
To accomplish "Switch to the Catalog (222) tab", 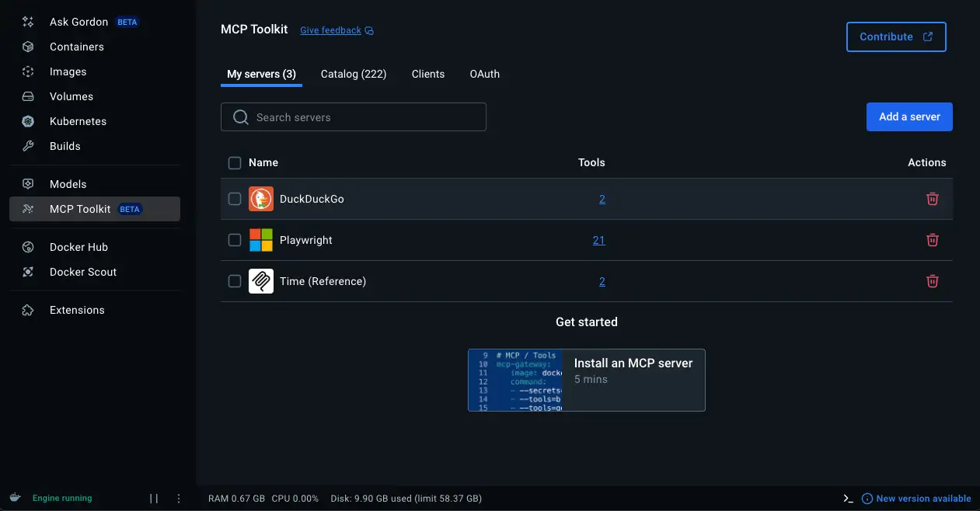I will tap(354, 74).
